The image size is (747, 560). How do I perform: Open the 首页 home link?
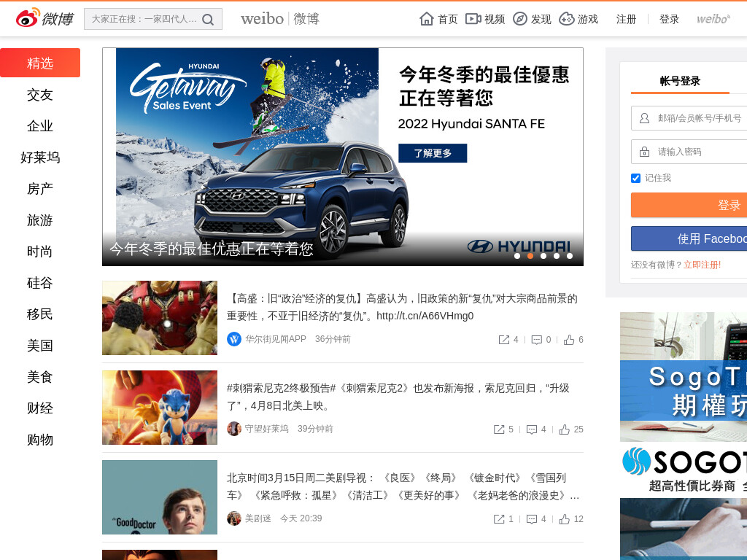438,19
